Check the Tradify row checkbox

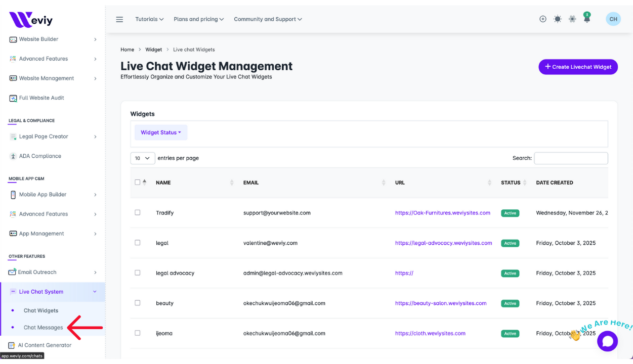[137, 213]
